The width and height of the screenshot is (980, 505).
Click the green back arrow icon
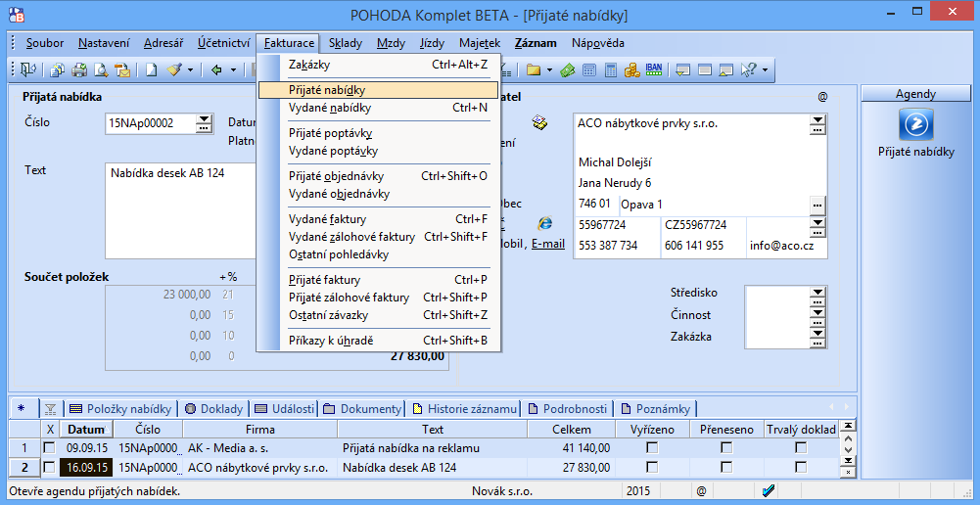click(x=217, y=70)
